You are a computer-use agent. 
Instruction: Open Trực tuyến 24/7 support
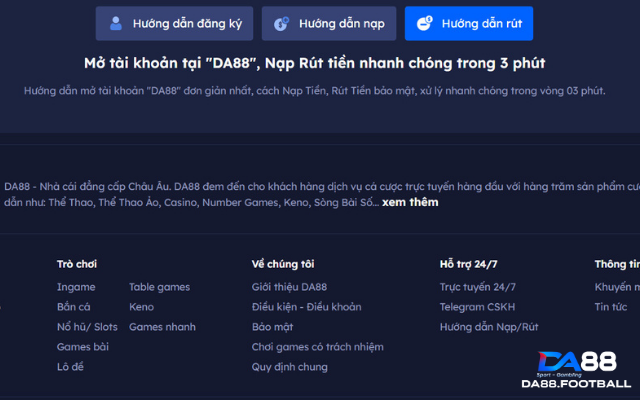pos(478,287)
